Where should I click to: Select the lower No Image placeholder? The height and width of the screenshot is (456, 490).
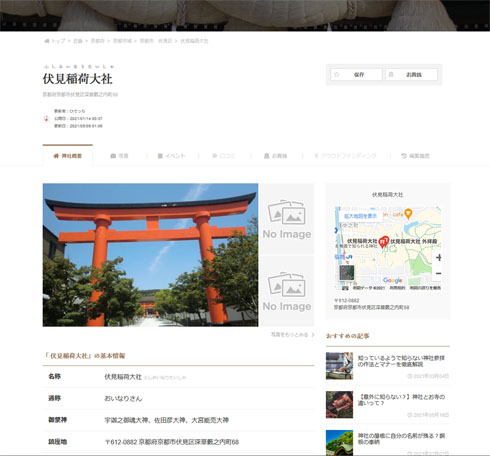pos(287,291)
